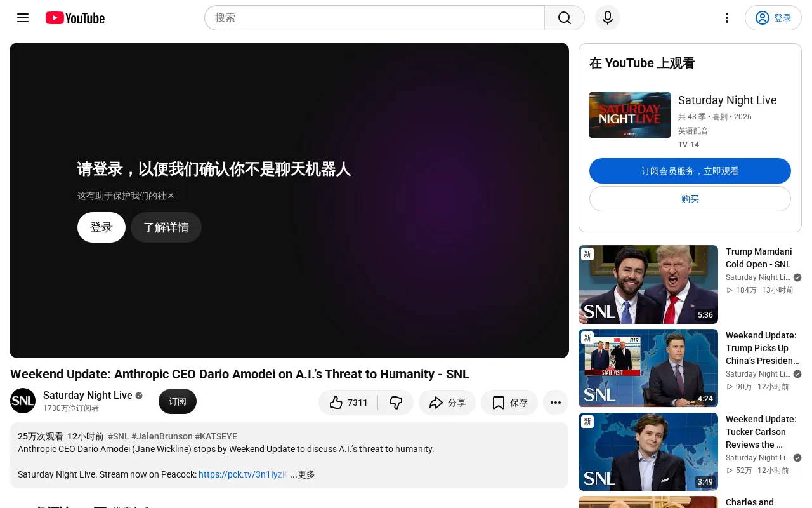812x508 pixels.
Task: Save video with 保存 bookmark button
Action: tap(509, 403)
